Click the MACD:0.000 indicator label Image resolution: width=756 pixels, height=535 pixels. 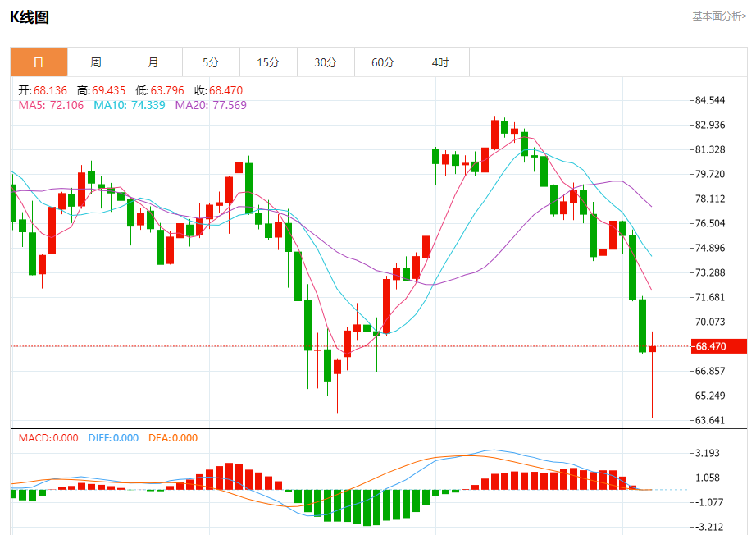click(x=48, y=438)
